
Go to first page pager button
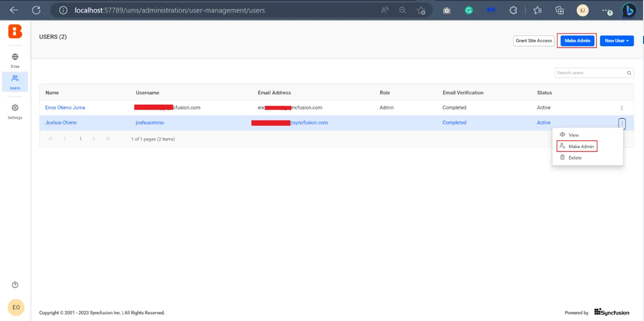[50, 139]
